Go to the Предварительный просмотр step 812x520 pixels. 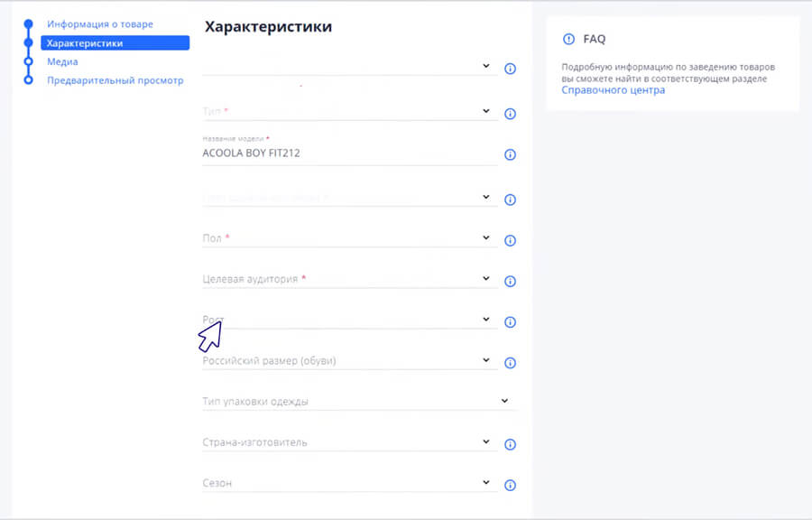pos(115,79)
